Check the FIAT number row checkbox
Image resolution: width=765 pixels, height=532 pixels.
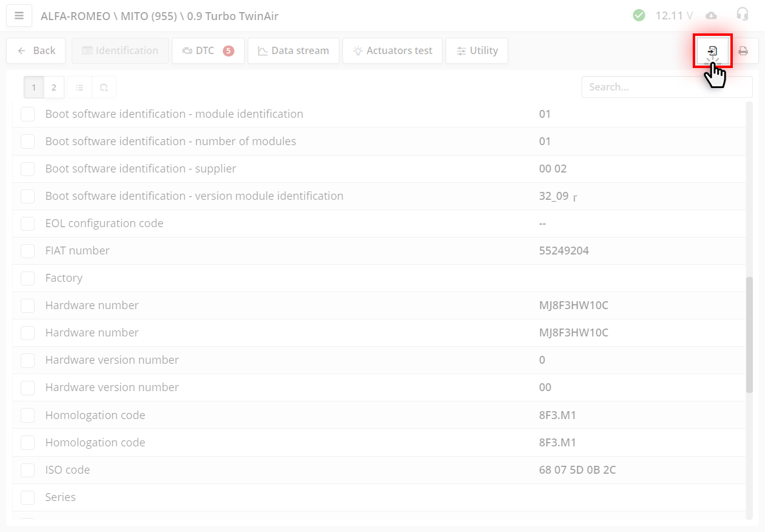click(x=27, y=251)
